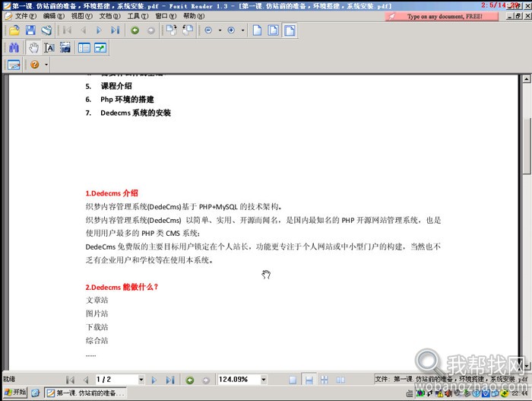
Task: Click the page number field 1 / 2
Action: click(x=116, y=380)
